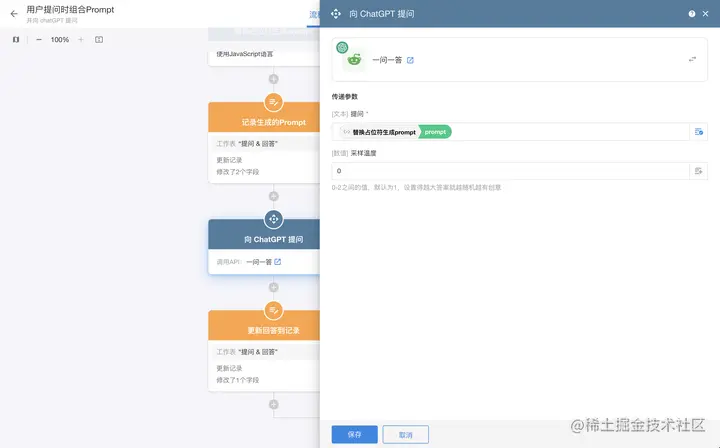Image resolution: width=720 pixels, height=448 pixels.
Task: Click the 保存 button
Action: point(354,434)
